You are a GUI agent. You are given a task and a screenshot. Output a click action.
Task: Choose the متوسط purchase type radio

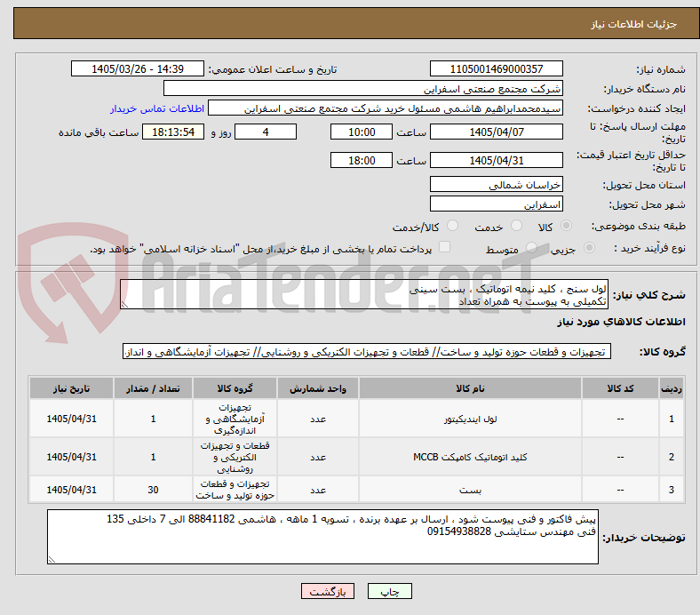tap(531, 248)
